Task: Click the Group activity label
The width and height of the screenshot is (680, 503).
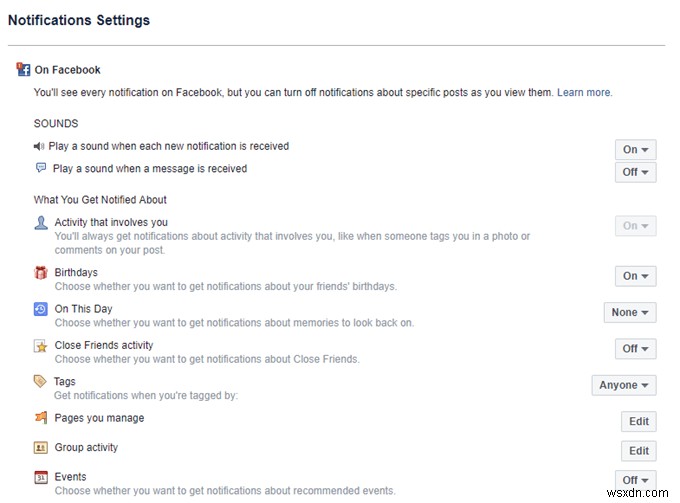Action: pyautogui.click(x=86, y=448)
